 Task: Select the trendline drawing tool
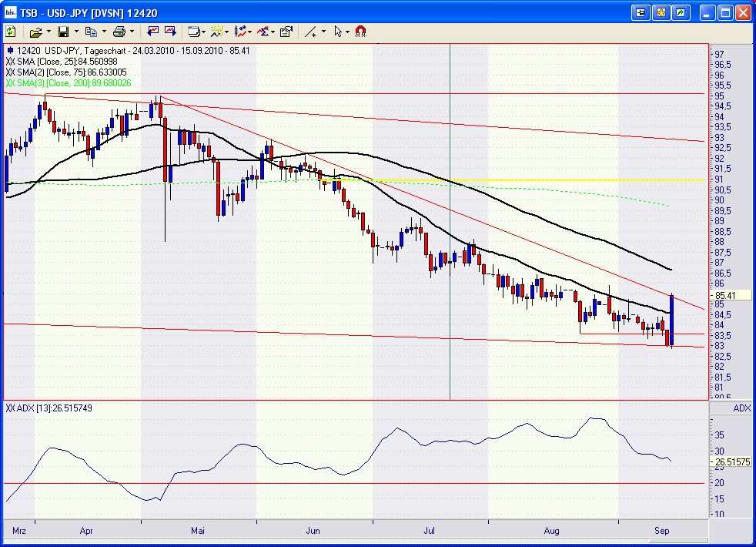coord(311,32)
